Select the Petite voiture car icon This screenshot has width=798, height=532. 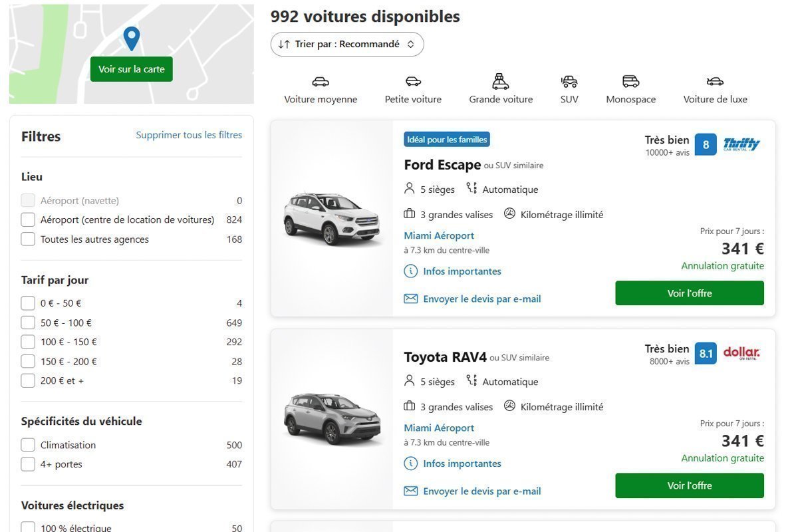tap(413, 82)
